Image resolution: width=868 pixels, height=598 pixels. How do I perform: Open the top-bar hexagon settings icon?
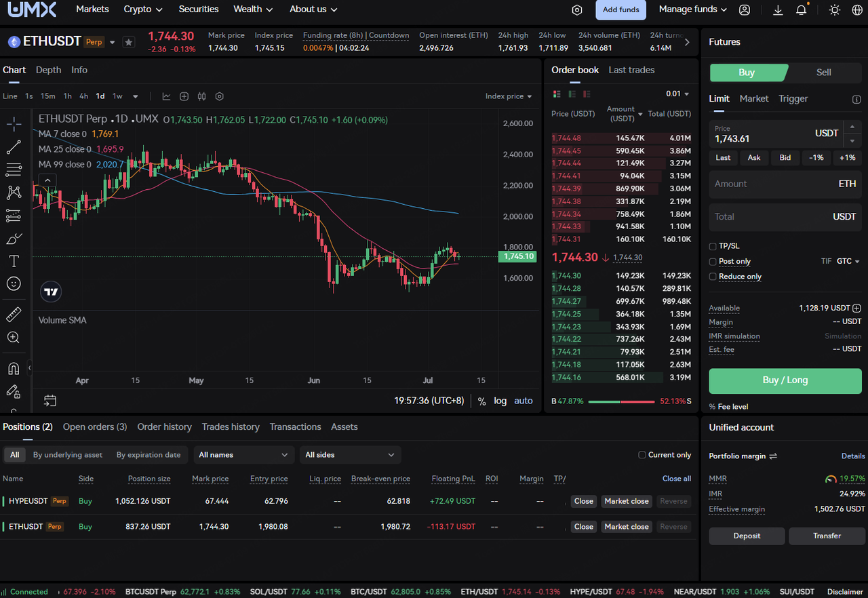577,10
